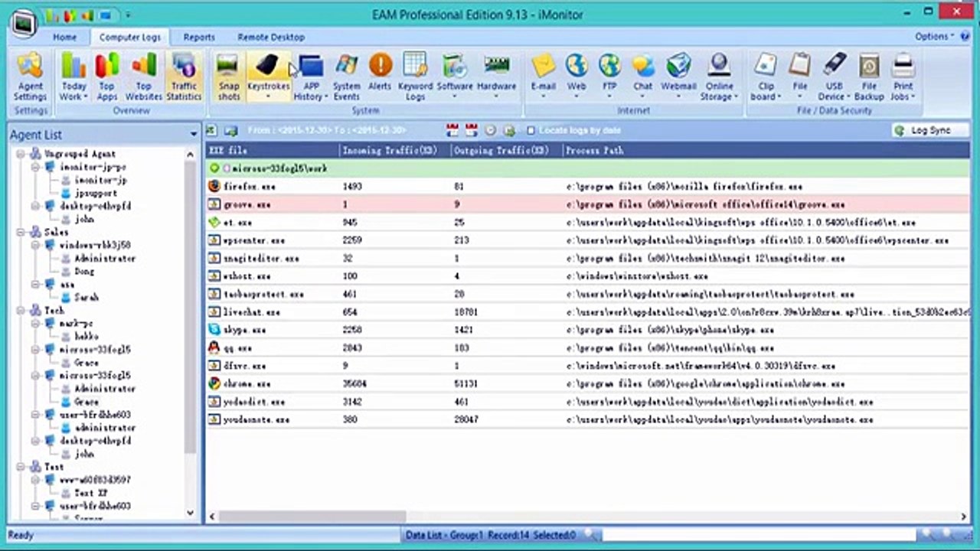The image size is (980, 551).
Task: Switch to the Home tab
Action: point(64,37)
